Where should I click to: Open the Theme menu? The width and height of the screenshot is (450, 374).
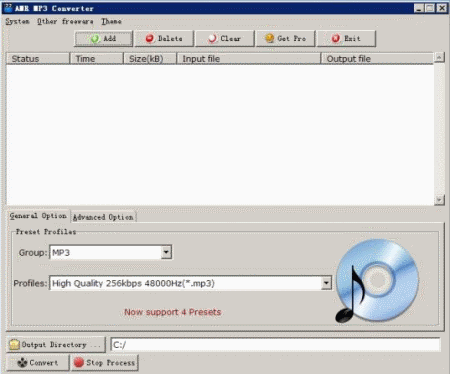(x=111, y=21)
